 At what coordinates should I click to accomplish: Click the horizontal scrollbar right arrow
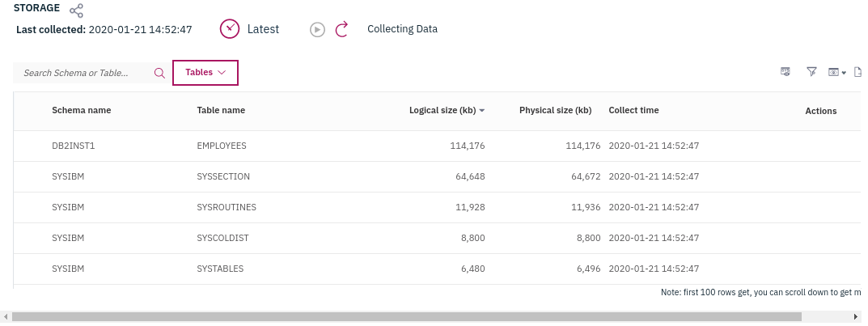click(x=857, y=317)
